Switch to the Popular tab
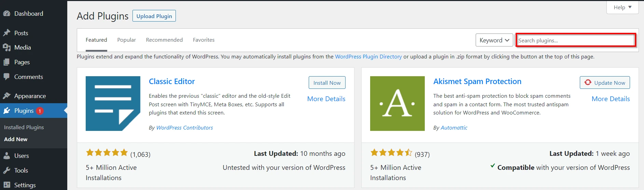This screenshot has height=190, width=644. 126,40
